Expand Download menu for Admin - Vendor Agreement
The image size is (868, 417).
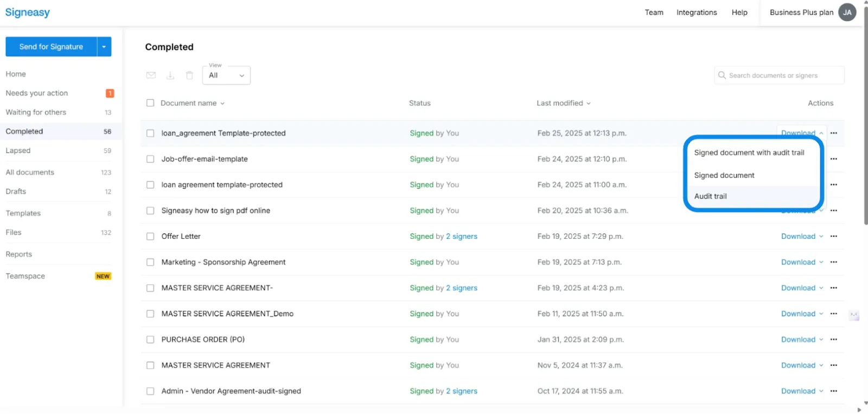pyautogui.click(x=802, y=391)
